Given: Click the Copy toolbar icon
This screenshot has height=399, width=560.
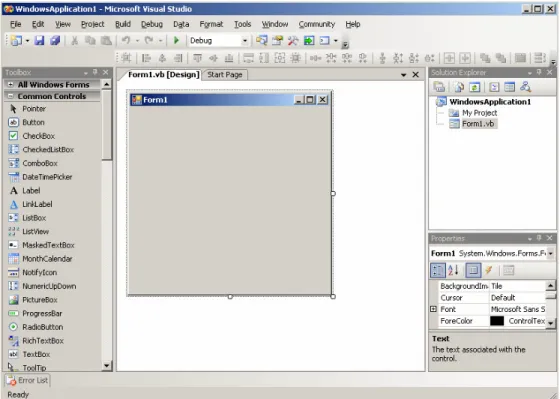Looking at the screenshot, I should [x=90, y=40].
